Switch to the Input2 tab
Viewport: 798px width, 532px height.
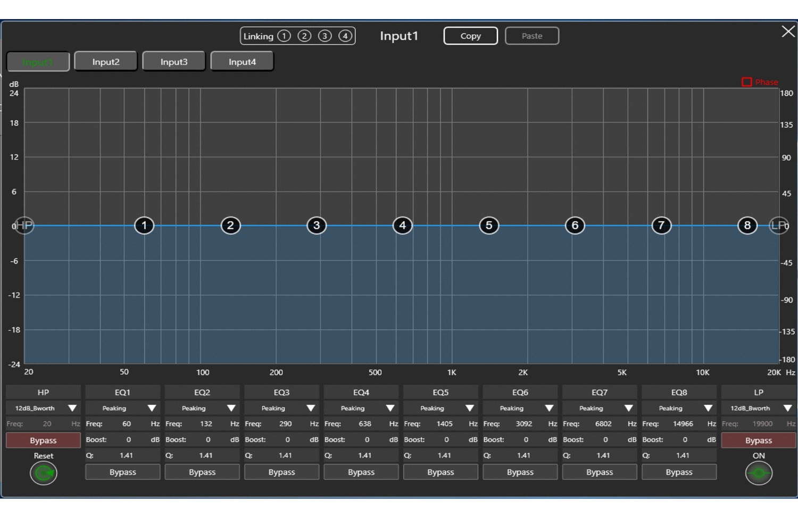[x=106, y=62]
